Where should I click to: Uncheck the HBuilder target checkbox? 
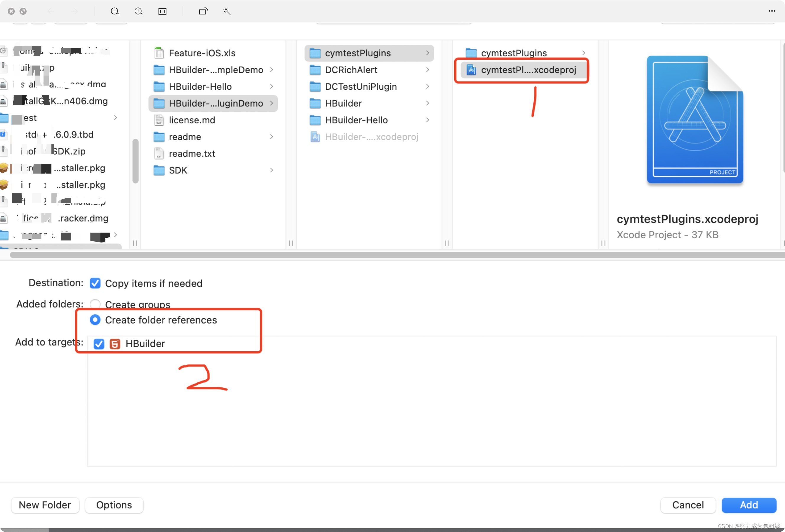[x=99, y=344]
